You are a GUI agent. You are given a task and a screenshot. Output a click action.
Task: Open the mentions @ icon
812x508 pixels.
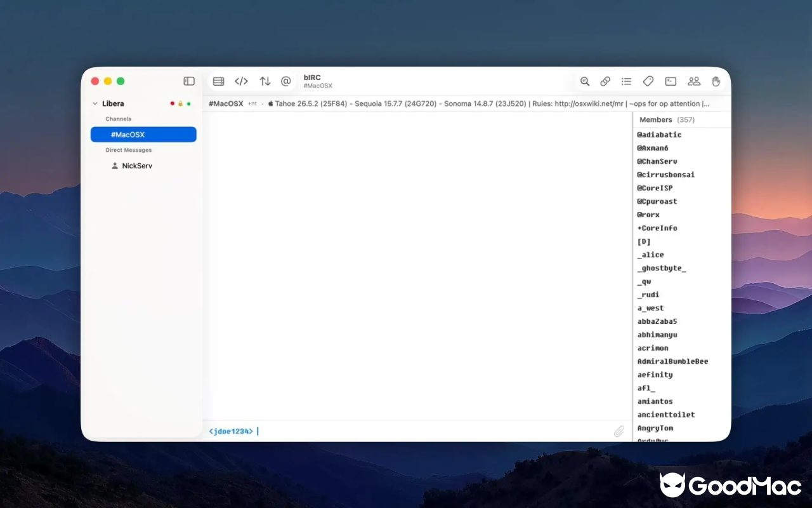(x=286, y=81)
